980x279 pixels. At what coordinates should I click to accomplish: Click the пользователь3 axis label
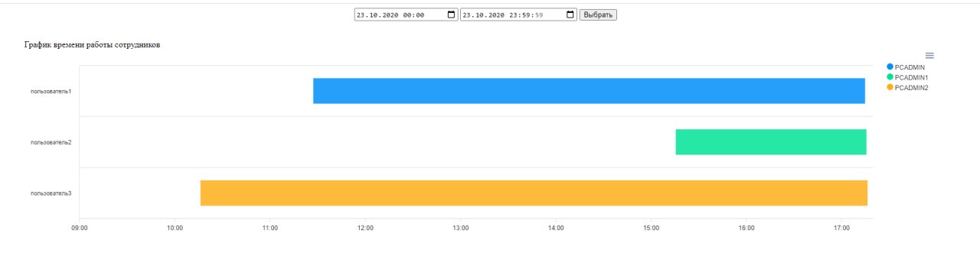pyautogui.click(x=51, y=193)
